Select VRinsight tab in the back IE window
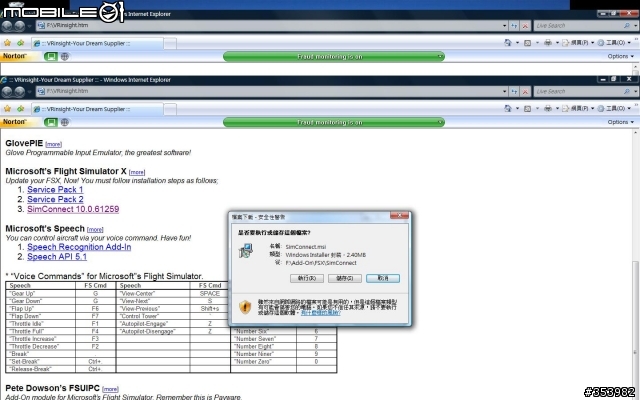640x400 pixels. [97, 43]
